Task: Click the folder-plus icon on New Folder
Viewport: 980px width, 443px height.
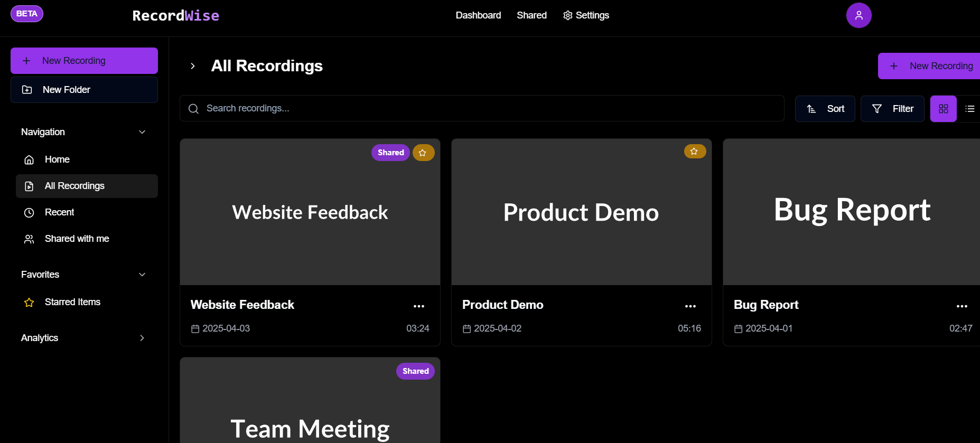Action: (27, 90)
